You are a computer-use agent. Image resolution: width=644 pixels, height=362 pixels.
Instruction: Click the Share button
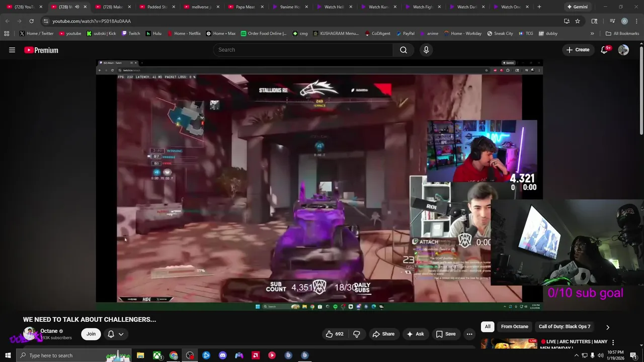[x=383, y=334]
